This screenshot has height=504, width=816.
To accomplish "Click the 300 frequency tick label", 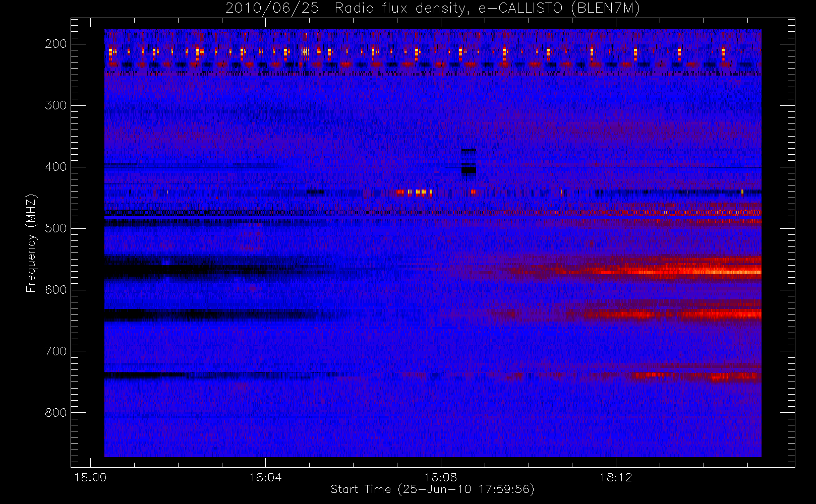I will 56,105.
